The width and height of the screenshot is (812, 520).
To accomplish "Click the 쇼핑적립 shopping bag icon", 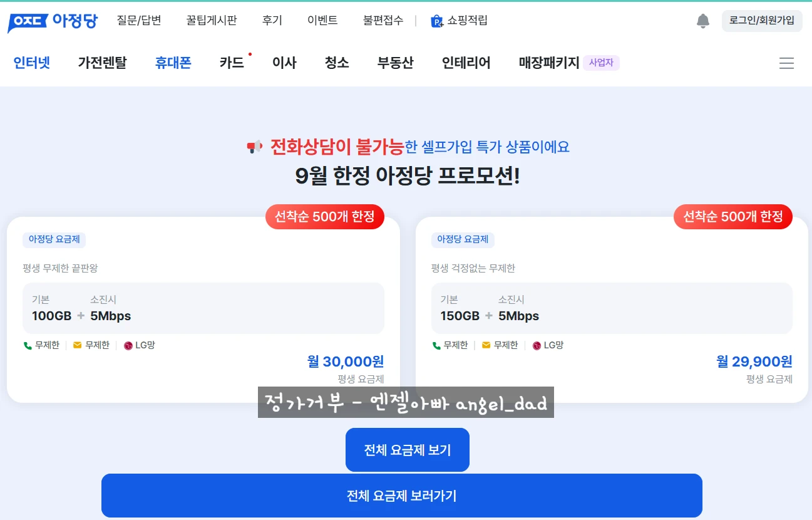I will point(437,21).
